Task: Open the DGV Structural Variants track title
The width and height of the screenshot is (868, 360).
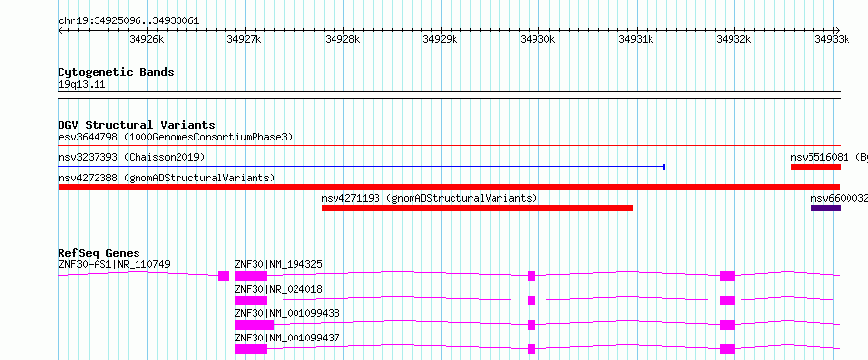Action: point(137,125)
